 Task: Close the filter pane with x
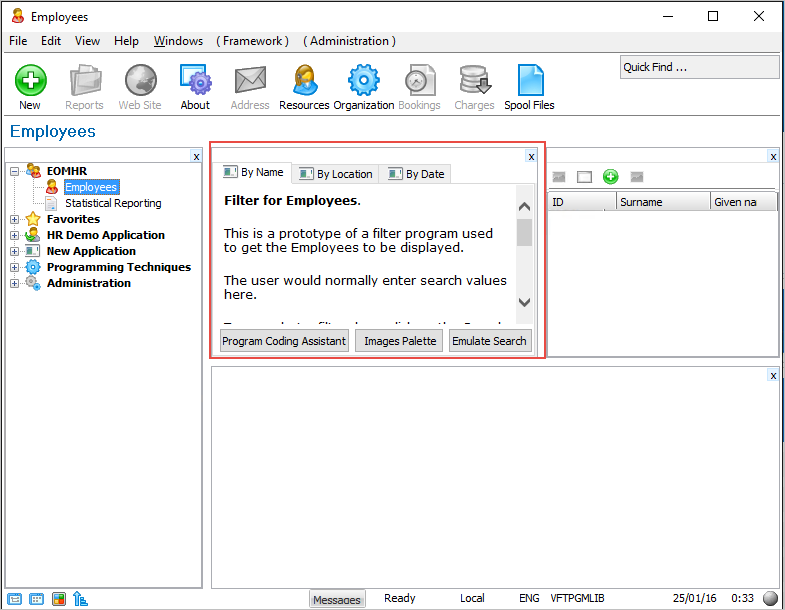[531, 157]
